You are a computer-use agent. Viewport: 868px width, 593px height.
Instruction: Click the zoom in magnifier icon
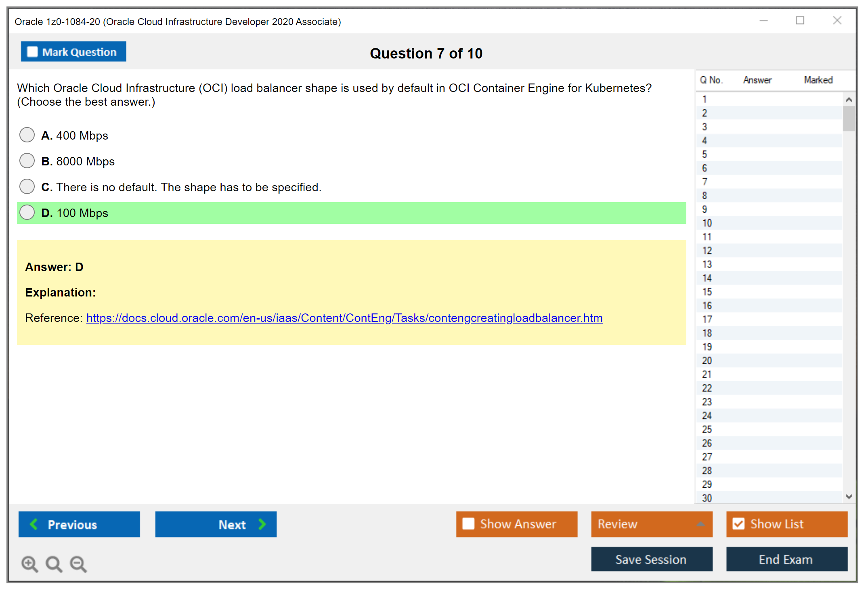(29, 564)
